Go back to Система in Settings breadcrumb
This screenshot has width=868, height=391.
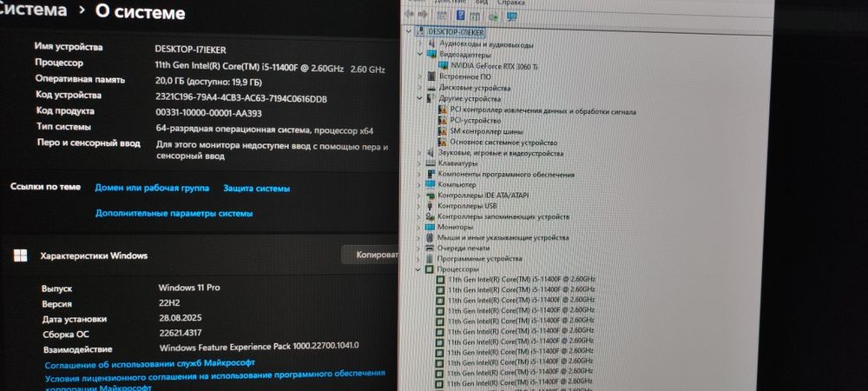click(33, 10)
